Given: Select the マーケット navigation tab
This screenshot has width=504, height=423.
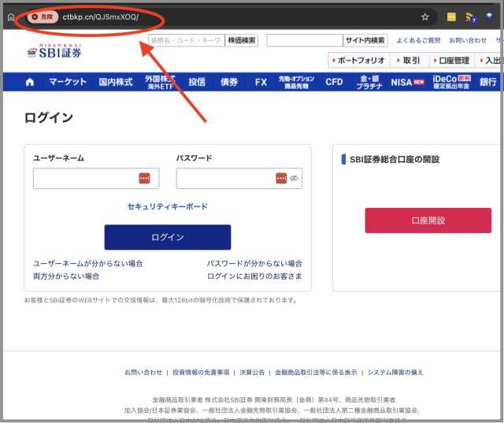Looking at the screenshot, I should pos(67,82).
